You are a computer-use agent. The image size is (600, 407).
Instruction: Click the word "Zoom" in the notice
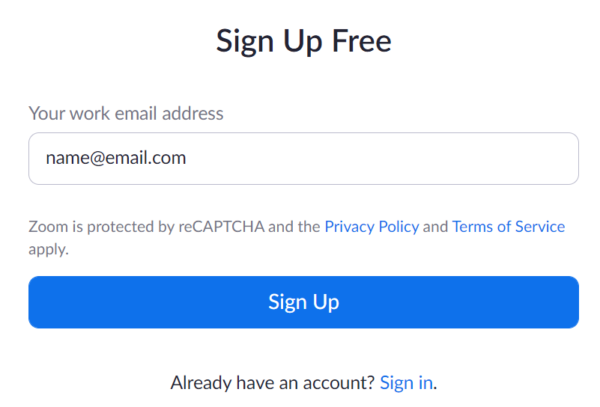[46, 227]
